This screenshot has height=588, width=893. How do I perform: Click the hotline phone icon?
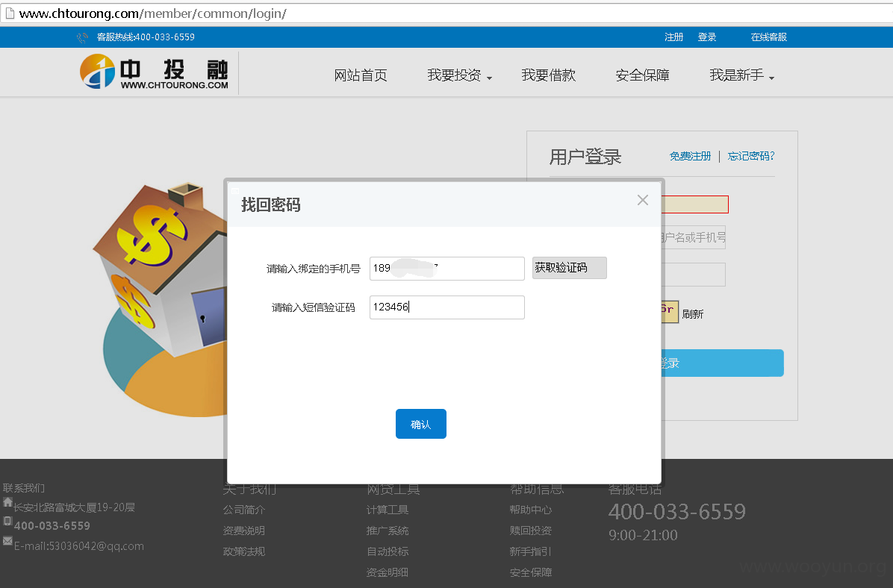83,37
